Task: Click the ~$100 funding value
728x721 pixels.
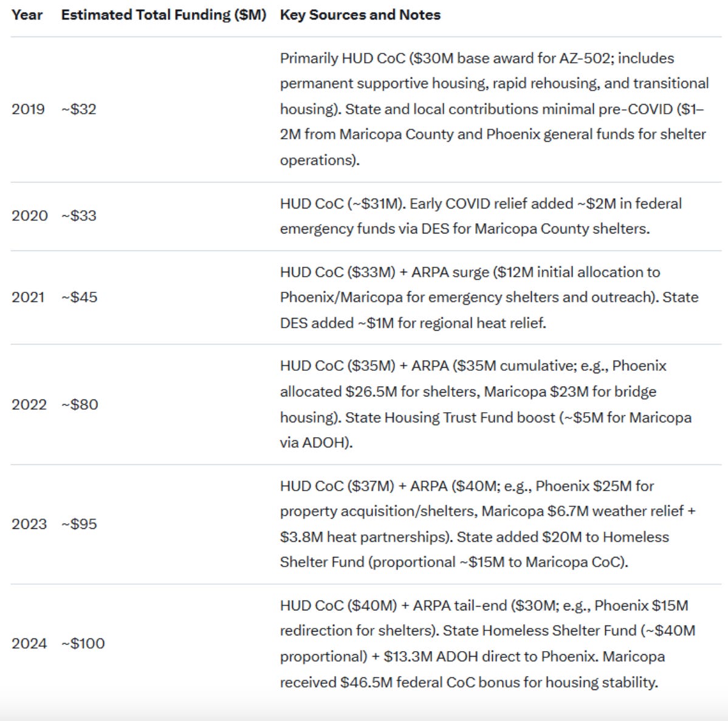Action: 83,643
